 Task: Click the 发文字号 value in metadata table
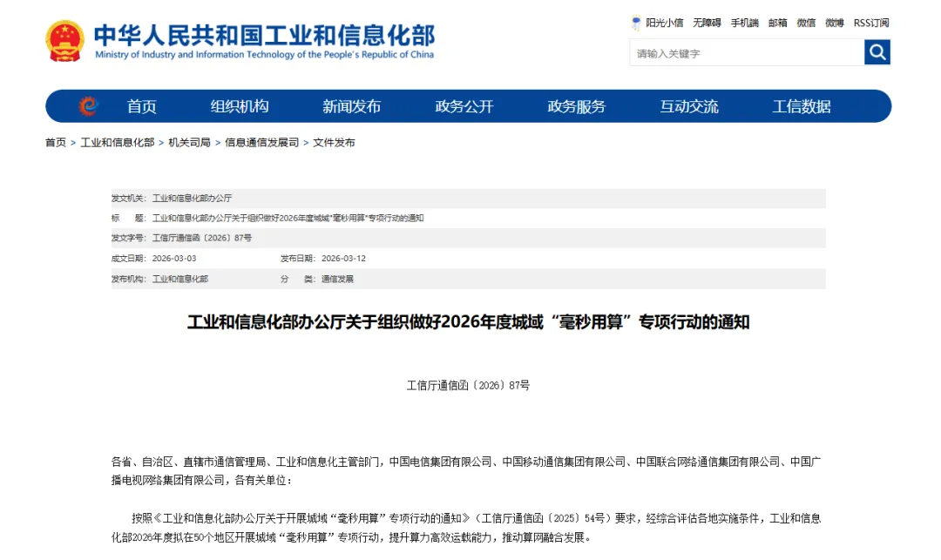coord(201,238)
